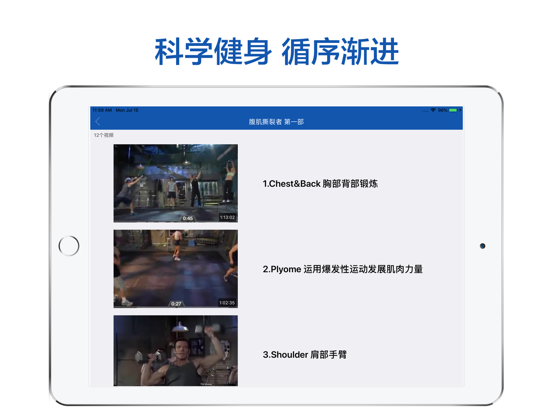Select '1.Chest&Back 胸部背部锻炼' title

(x=320, y=184)
